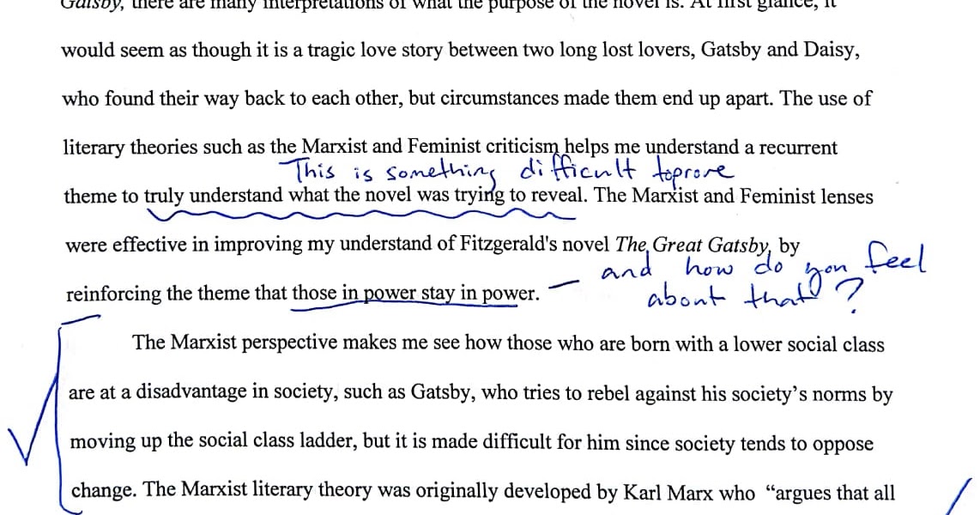Click the blue slash mark at the bottom right corner
The height and width of the screenshot is (515, 980).
[960, 497]
